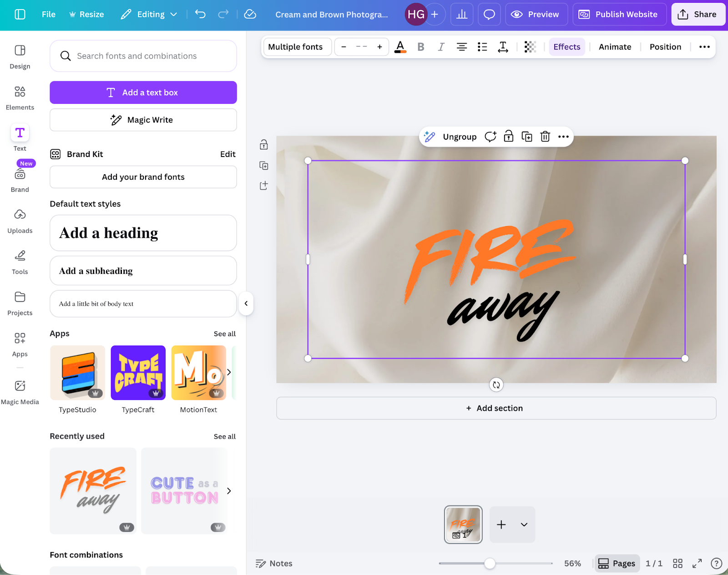Open the text color picker
This screenshot has width=728, height=575.
(400, 46)
